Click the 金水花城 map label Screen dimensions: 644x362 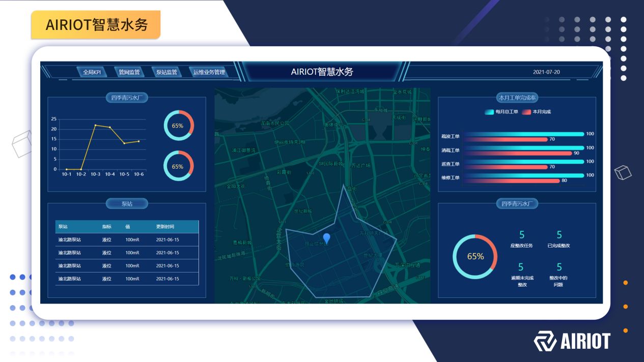click(402, 92)
